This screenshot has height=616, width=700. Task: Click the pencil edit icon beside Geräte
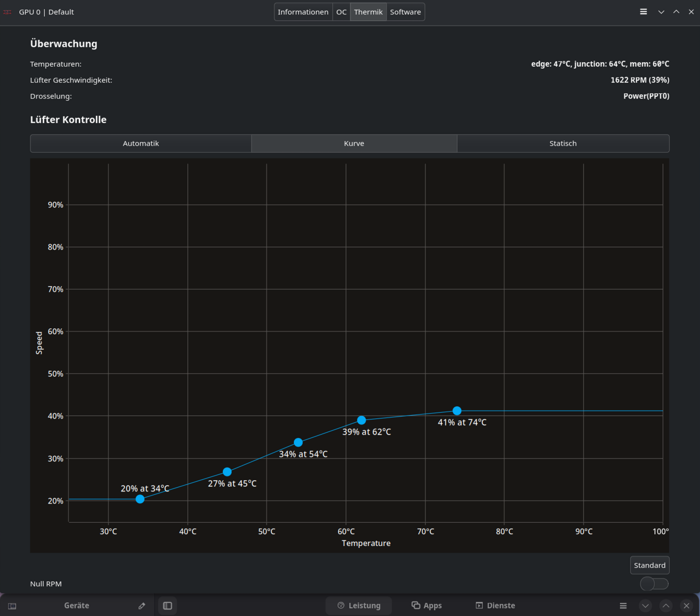[142, 606]
